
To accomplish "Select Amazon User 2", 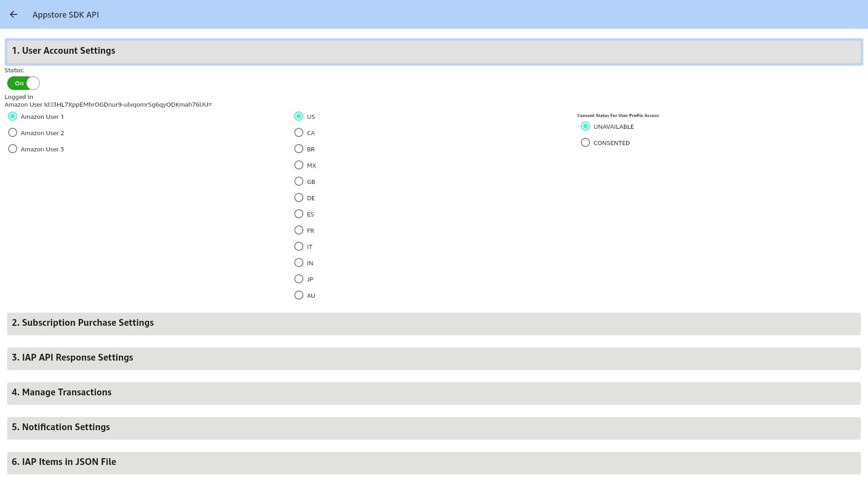I will 13,132.
